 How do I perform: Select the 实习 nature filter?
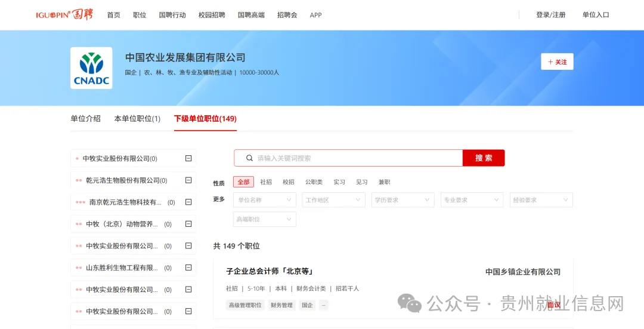339,182
